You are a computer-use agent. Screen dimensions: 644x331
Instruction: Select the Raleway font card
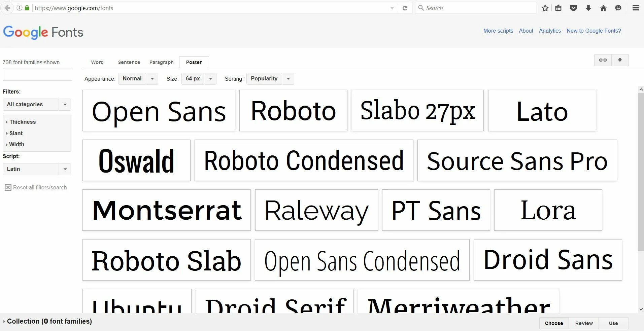[316, 210]
